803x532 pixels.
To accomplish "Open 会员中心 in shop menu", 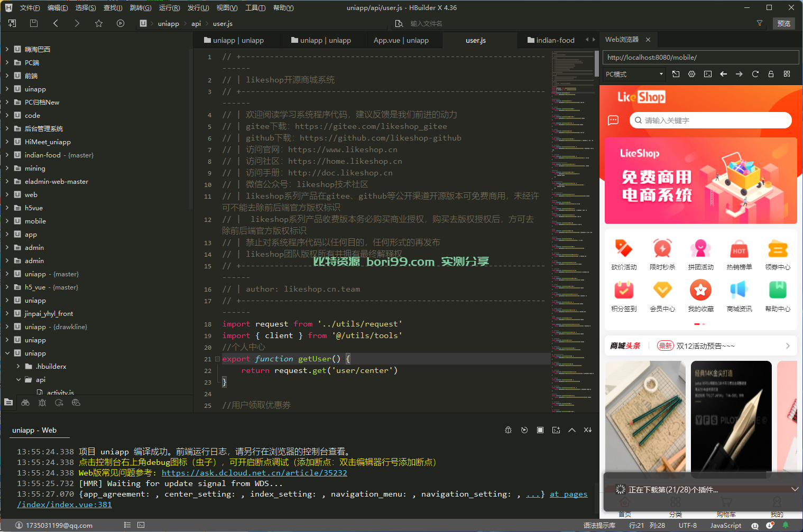I will (x=662, y=296).
